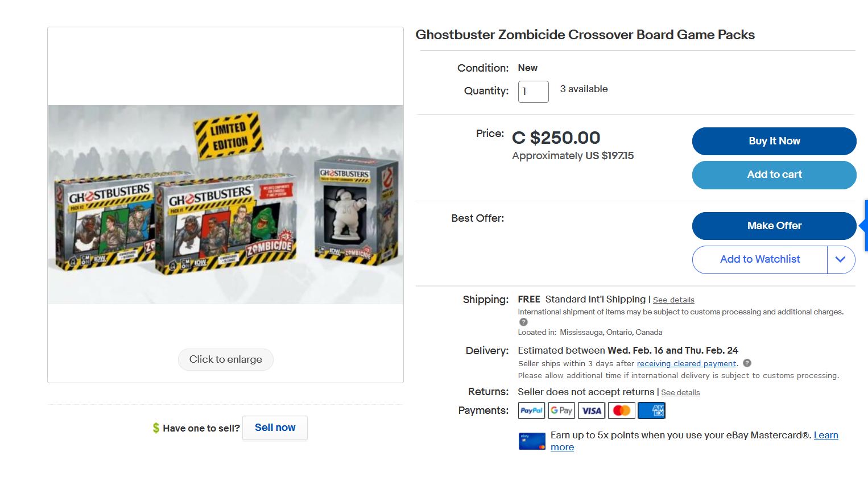Screen dimensions: 868x481
Task: Open the returns See details link
Action: point(680,393)
